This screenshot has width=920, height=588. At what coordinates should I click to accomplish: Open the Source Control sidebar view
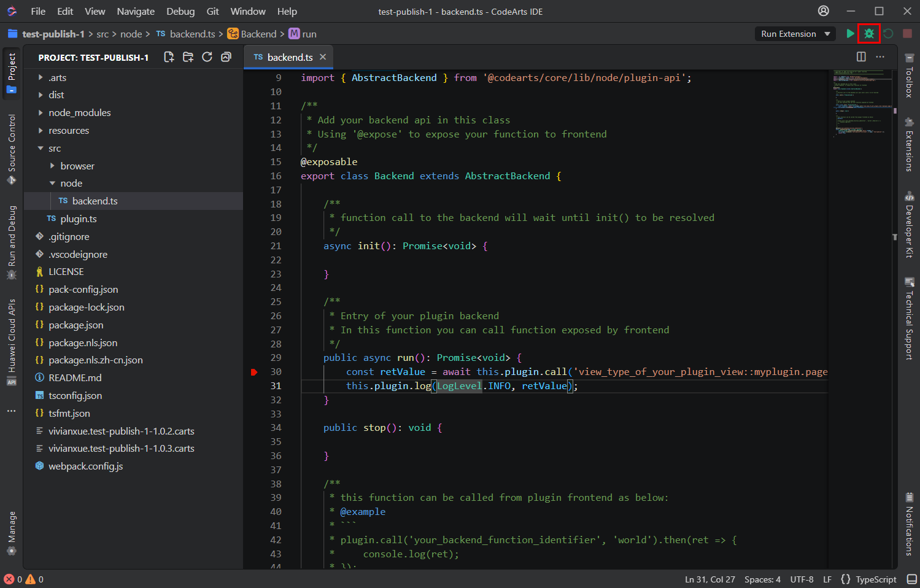[12, 149]
